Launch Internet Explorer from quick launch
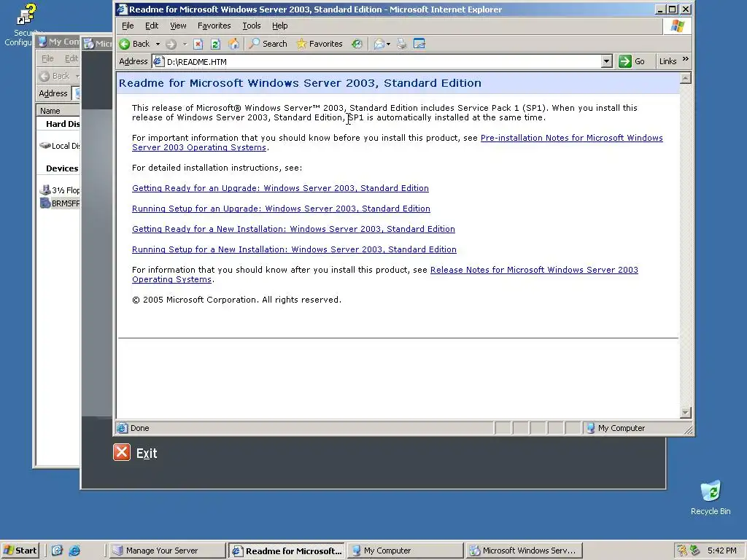 (75, 551)
